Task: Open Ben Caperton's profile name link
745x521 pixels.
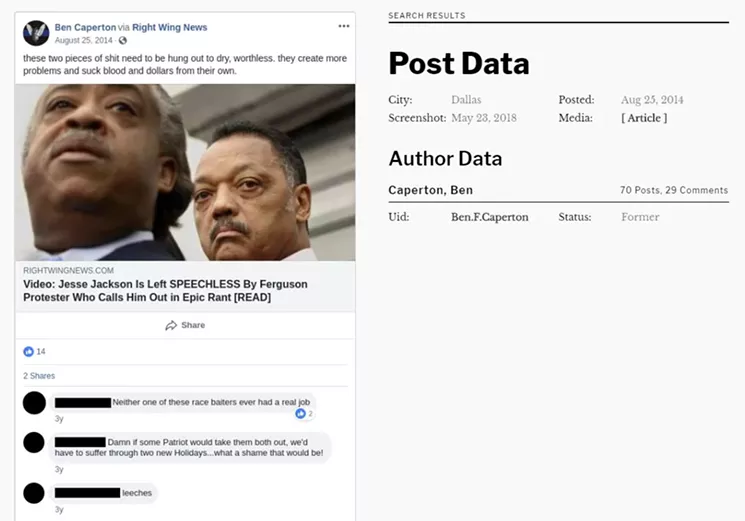Action: [85, 28]
